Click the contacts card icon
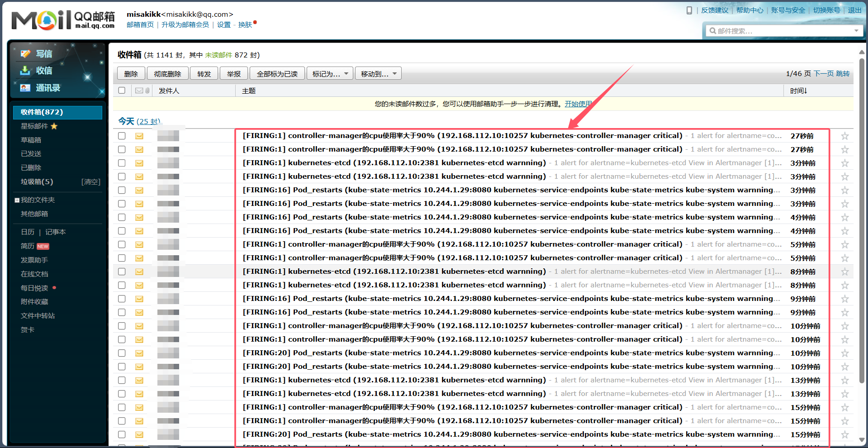 click(25, 88)
